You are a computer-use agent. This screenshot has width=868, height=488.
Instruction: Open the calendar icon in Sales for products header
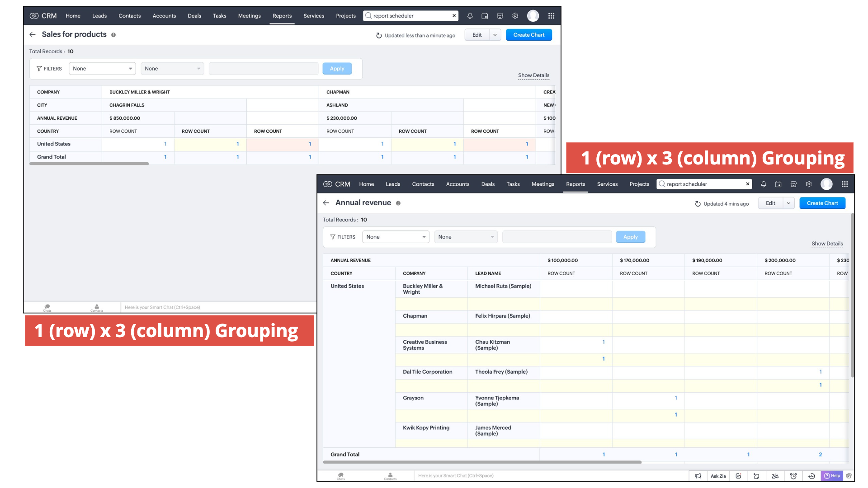pyautogui.click(x=485, y=16)
